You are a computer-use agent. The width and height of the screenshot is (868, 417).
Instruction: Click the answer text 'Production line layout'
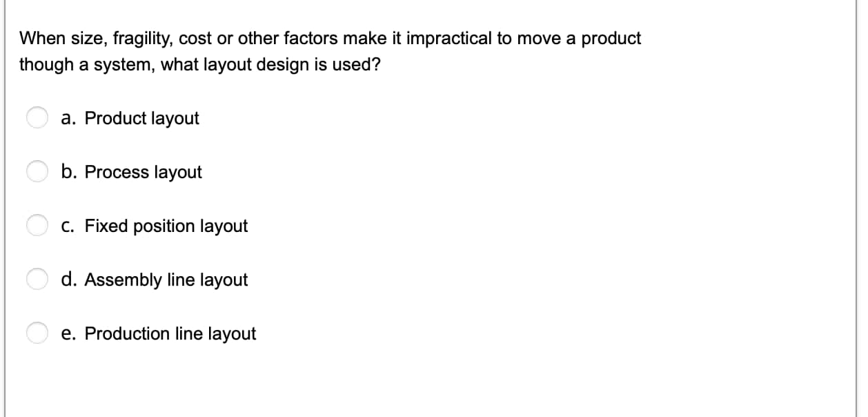[170, 333]
